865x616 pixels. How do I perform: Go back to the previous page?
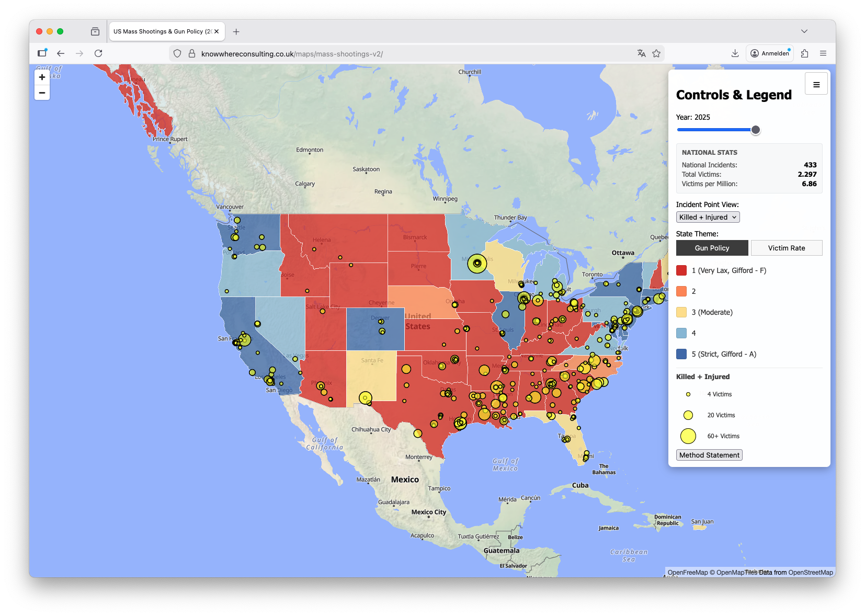(x=61, y=53)
